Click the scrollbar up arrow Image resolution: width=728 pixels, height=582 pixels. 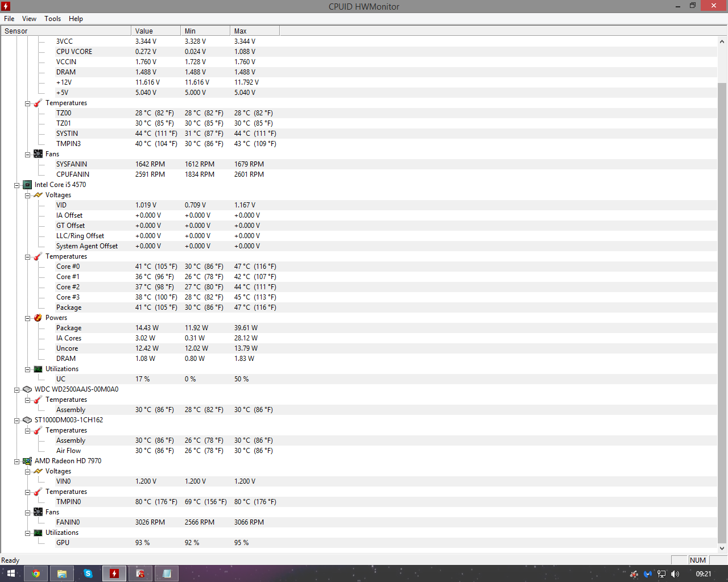pos(722,41)
